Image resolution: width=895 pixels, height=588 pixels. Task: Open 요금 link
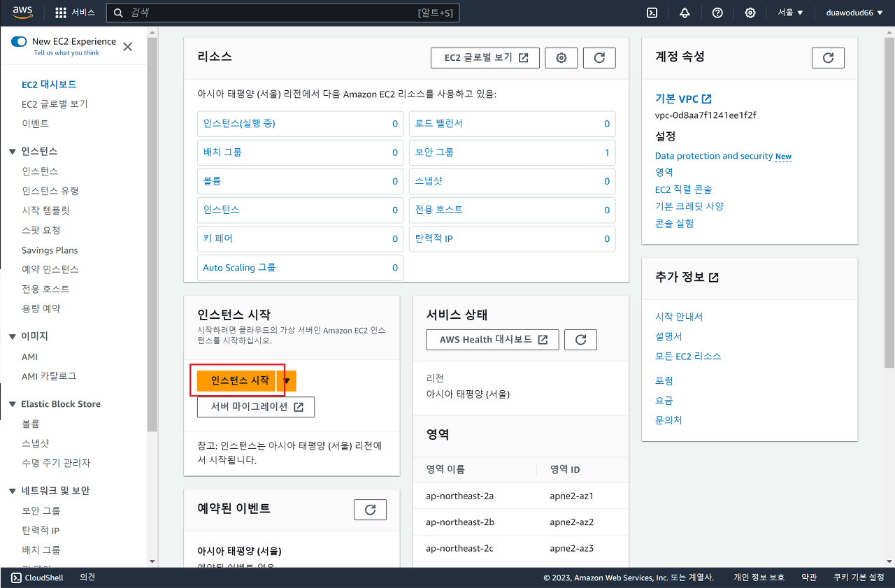pos(664,401)
